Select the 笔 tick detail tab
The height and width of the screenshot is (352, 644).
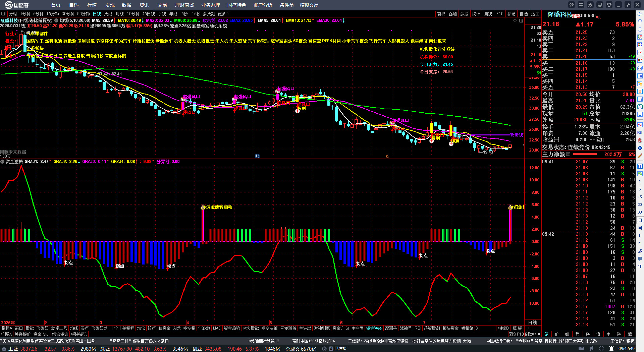546,334
